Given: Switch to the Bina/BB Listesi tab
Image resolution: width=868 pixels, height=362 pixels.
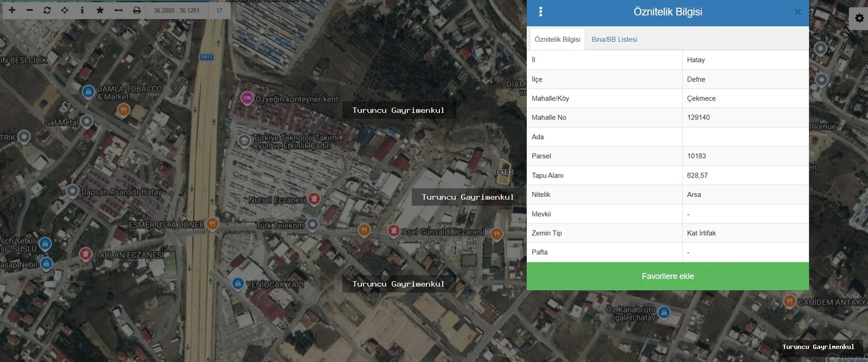Looking at the screenshot, I should tap(614, 40).
